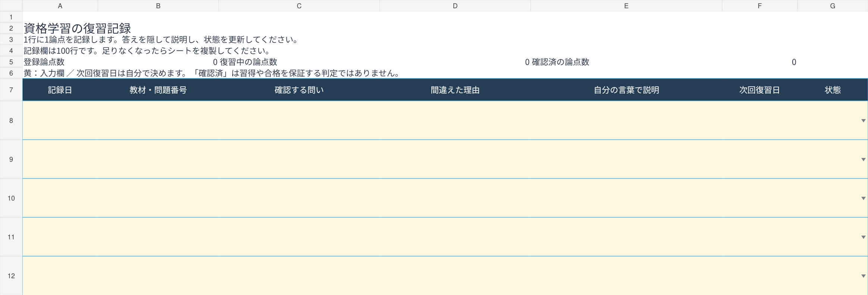
Task: Select the row 10 header
Action: tap(11, 198)
